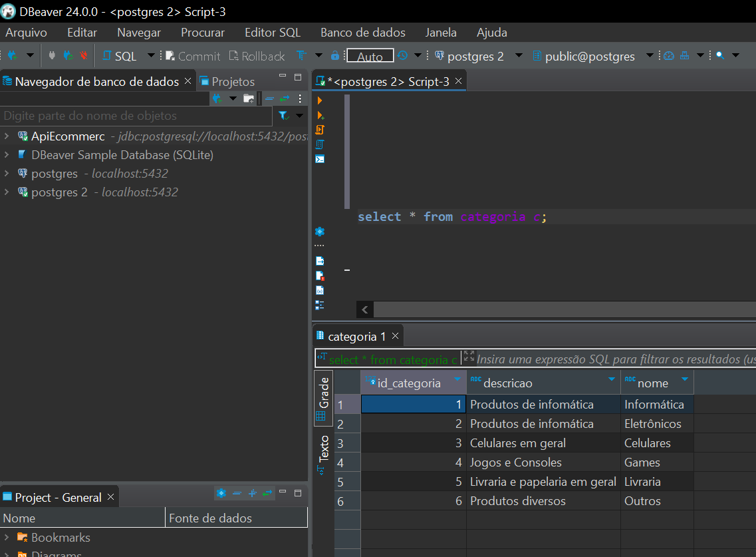Click the show variables panel icon
This screenshot has height=557, width=756.
pos(320,290)
